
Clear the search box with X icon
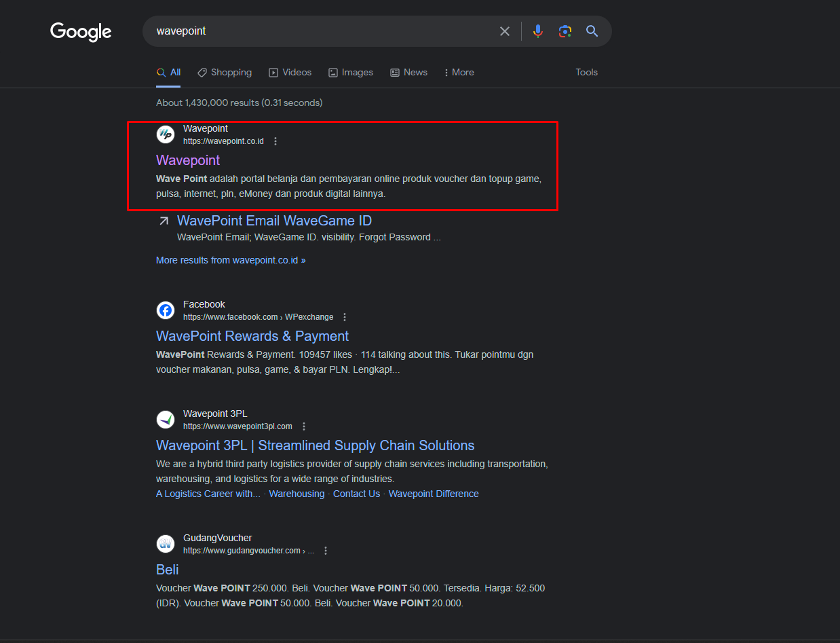click(x=505, y=31)
